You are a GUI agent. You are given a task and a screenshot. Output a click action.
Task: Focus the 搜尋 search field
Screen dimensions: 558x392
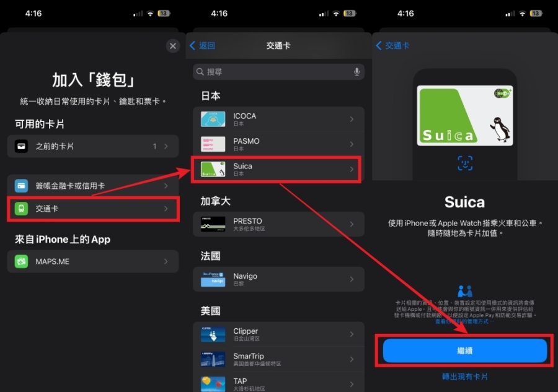click(x=278, y=72)
